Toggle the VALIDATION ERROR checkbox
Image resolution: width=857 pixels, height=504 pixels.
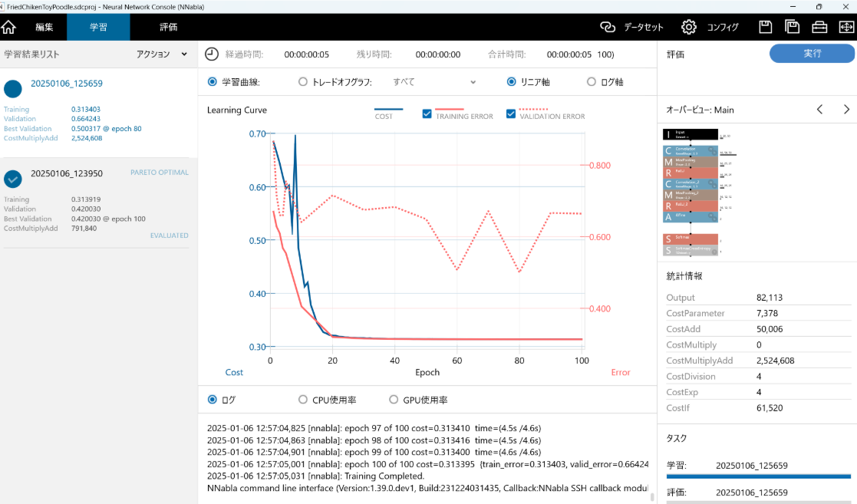pyautogui.click(x=510, y=114)
